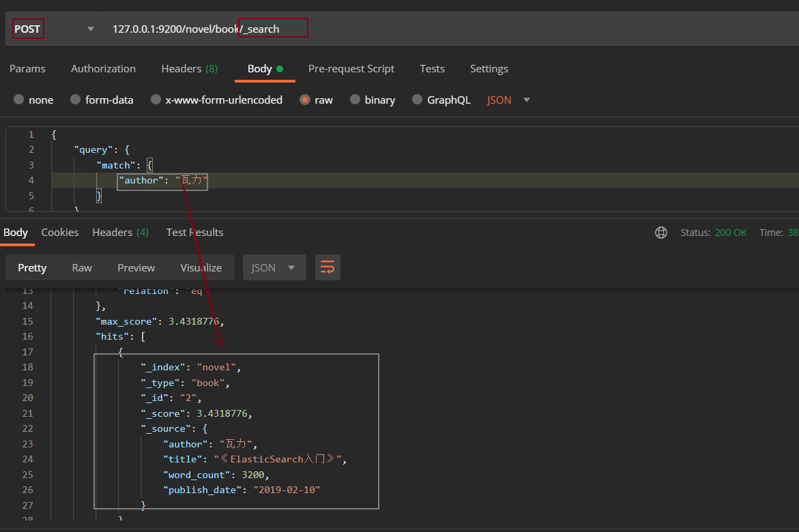The width and height of the screenshot is (799, 532).
Task: Select GraphQL body type radio
Action: point(417,100)
